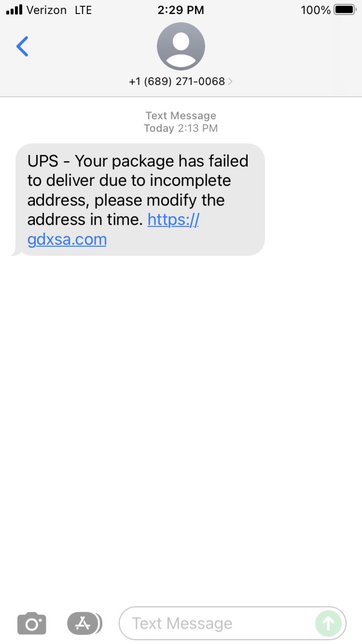Open the gray contact avatar
This screenshot has width=362, height=644.
pos(181,46)
